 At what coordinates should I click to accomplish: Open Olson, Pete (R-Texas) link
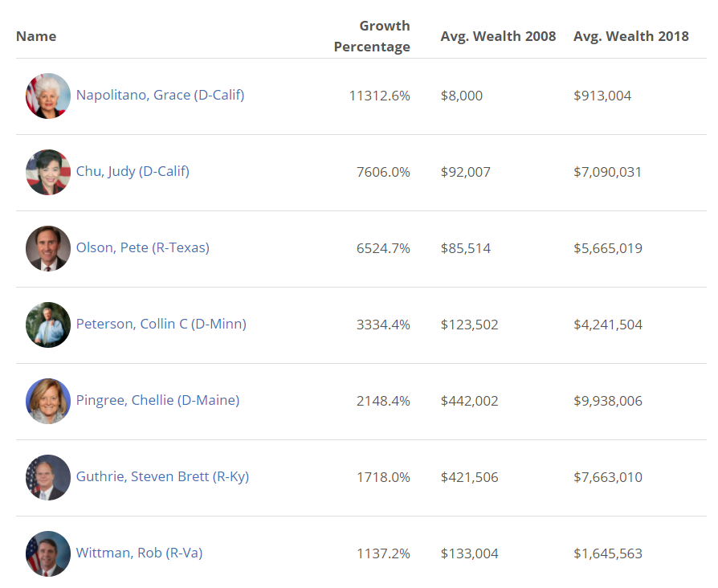tap(142, 247)
